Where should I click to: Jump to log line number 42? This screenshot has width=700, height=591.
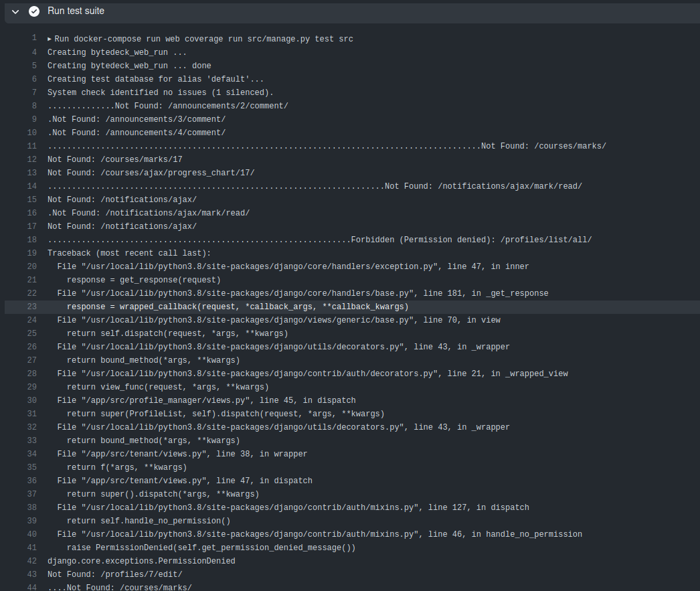[32, 561]
